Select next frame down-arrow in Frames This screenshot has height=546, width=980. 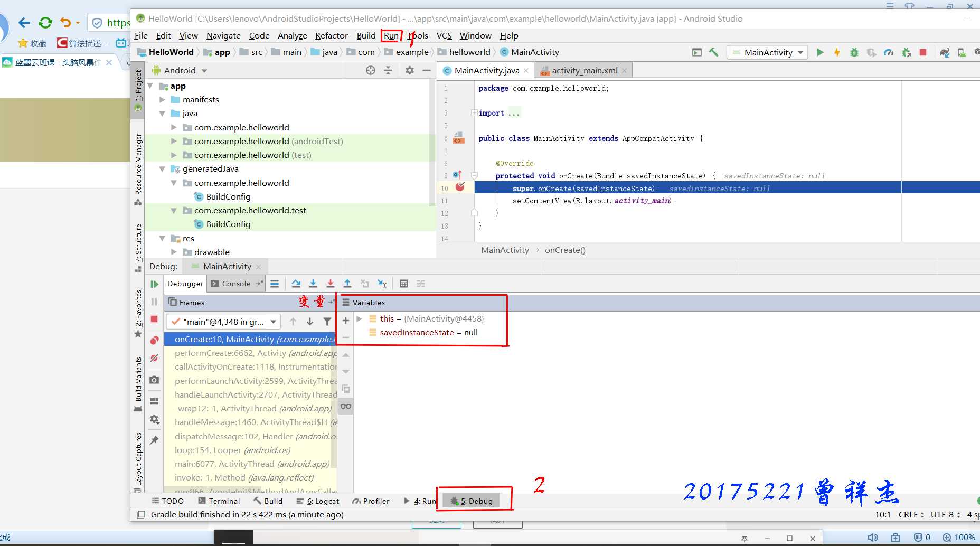pos(310,322)
